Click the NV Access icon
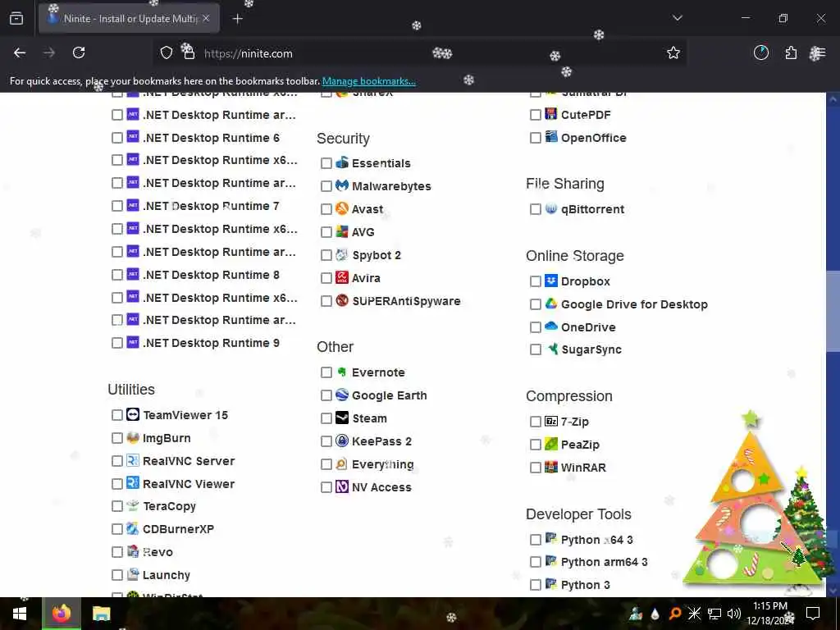This screenshot has height=630, width=840. click(x=342, y=487)
